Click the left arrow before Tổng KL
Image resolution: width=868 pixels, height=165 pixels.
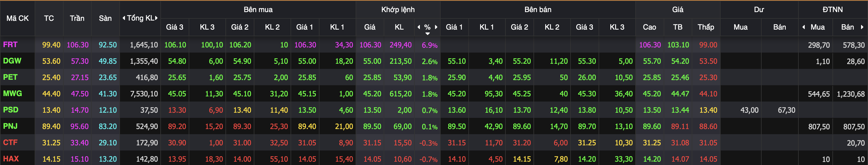point(124,18)
